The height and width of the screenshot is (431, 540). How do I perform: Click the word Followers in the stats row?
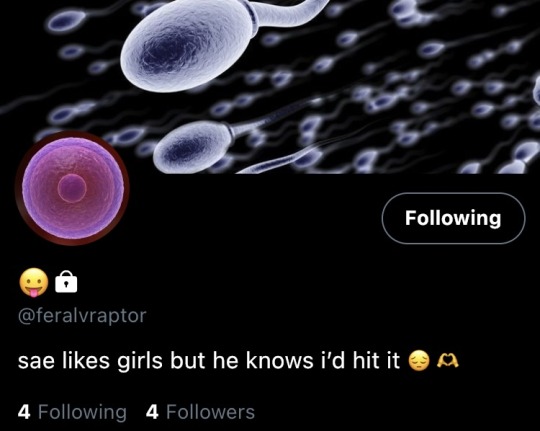[210, 412]
